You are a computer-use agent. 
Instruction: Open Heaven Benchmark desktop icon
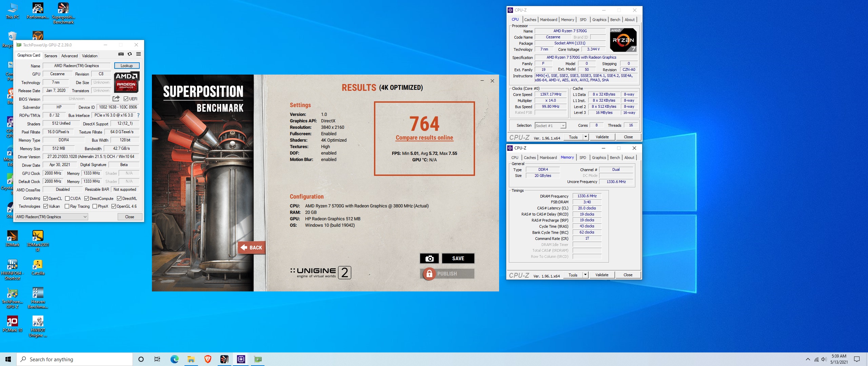[x=38, y=298]
